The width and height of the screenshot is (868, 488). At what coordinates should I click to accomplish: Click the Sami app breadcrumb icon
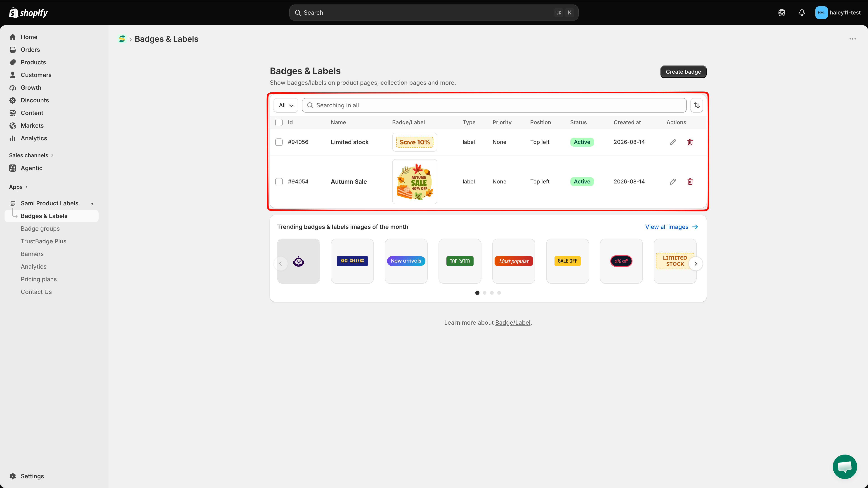[x=122, y=39]
